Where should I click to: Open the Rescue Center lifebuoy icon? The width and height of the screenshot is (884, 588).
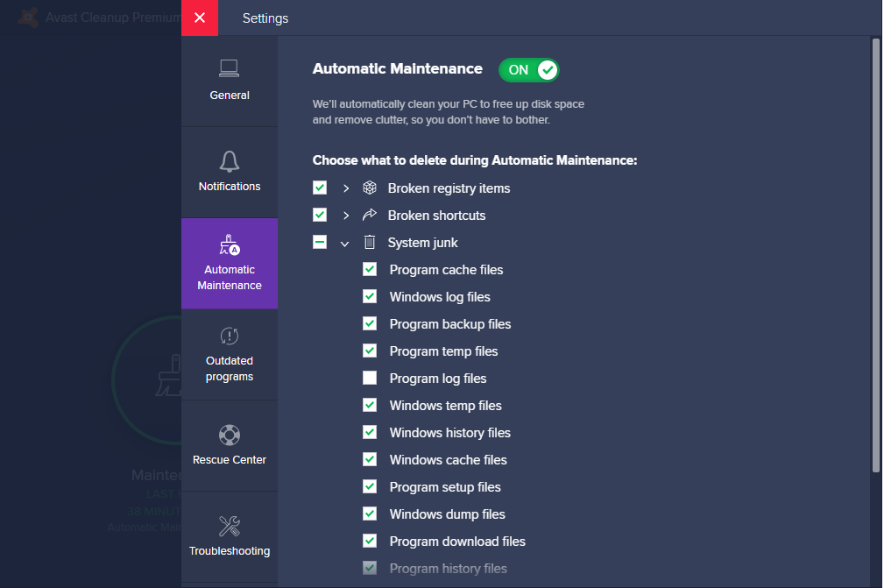(230, 436)
